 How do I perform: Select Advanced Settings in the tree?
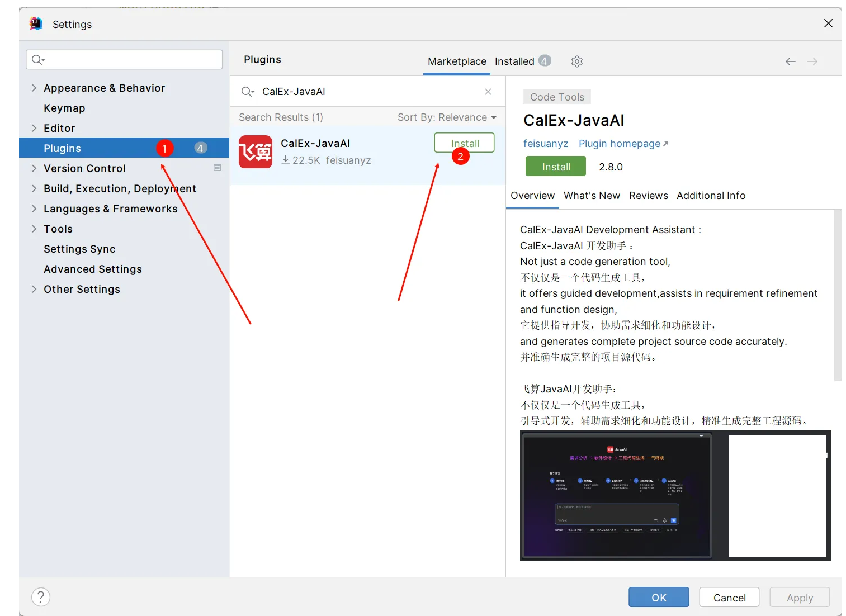[x=93, y=269]
